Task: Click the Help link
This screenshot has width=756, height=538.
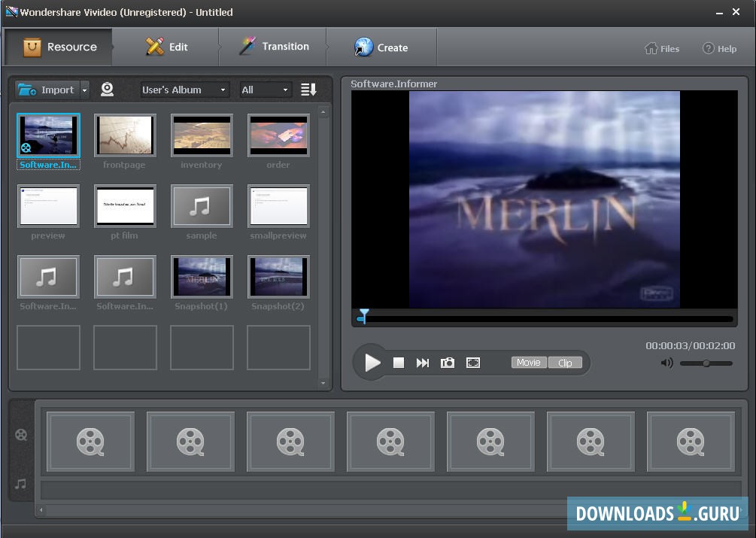Action: 719,48
